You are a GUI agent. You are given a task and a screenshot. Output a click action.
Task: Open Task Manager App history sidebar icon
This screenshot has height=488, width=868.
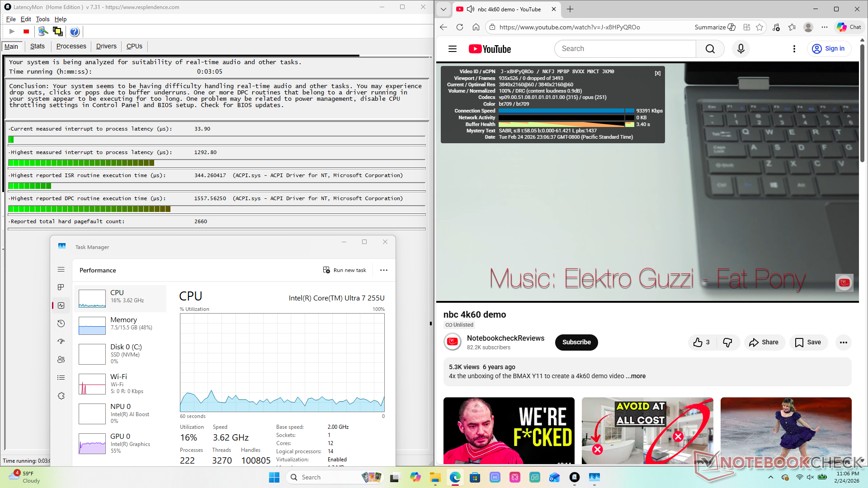pyautogui.click(x=61, y=324)
